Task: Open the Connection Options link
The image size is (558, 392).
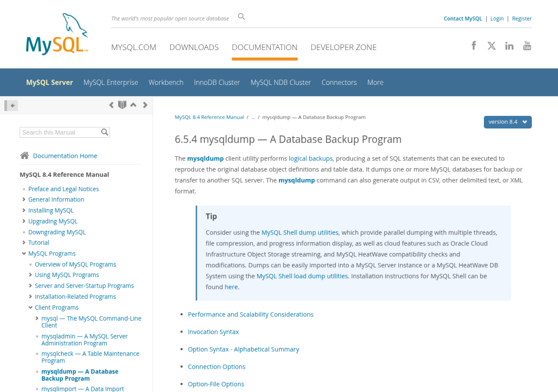Action: 216,367
